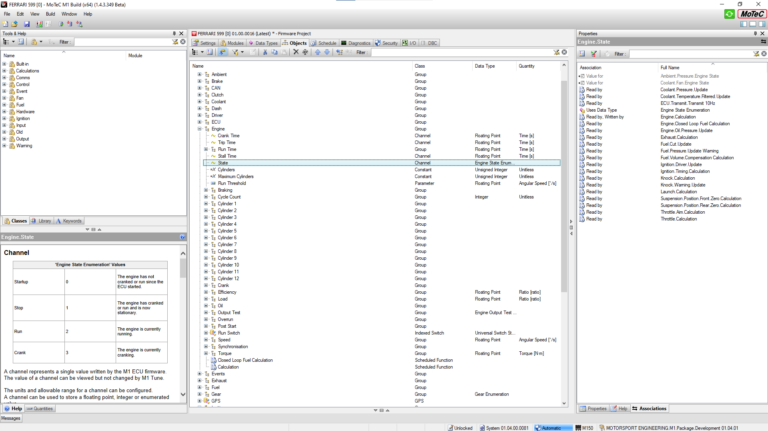Click help icon on Engine.State help header

pos(182,237)
